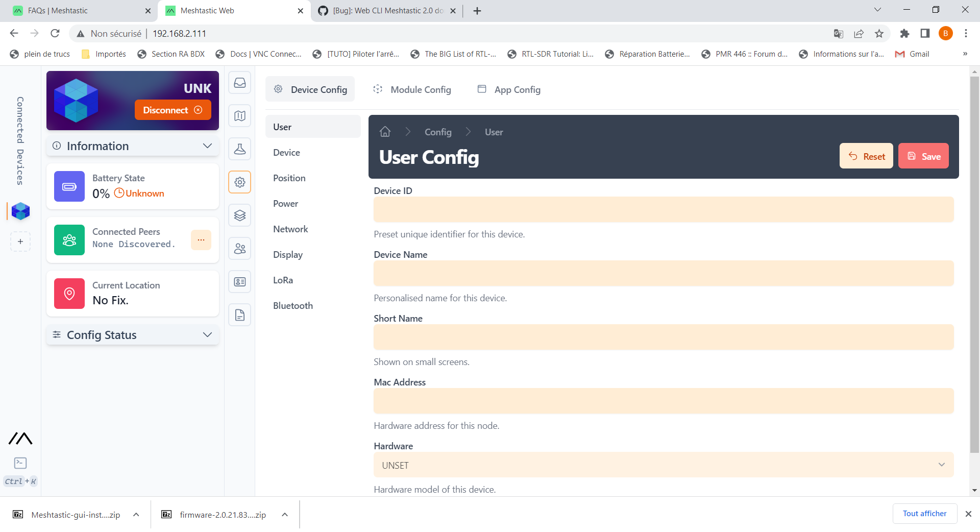Click the share page icon
This screenshot has width=980, height=532.
tap(859, 34)
